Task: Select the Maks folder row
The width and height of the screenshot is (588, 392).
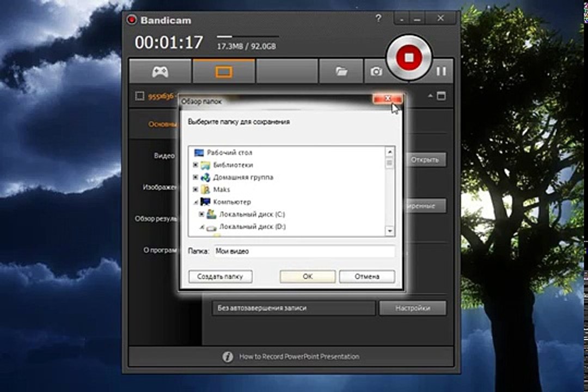Action: click(221, 189)
